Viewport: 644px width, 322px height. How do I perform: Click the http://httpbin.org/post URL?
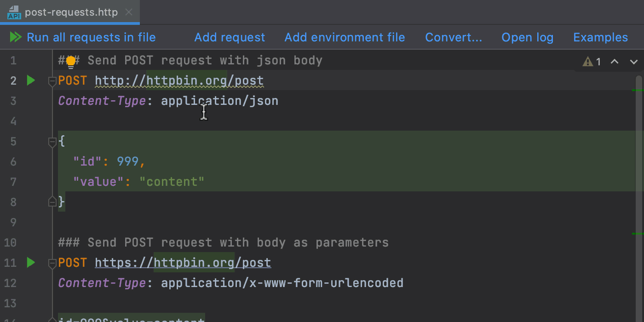[x=179, y=81]
